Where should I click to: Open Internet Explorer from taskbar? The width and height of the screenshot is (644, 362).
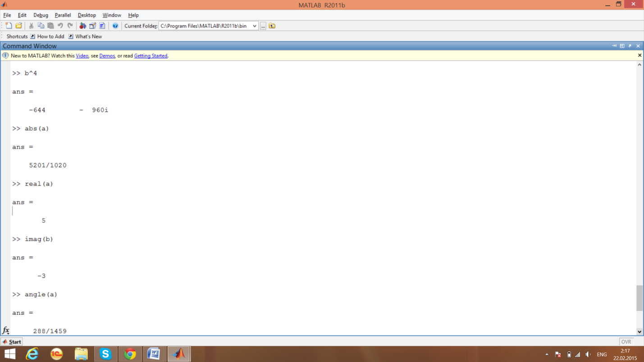(x=32, y=354)
